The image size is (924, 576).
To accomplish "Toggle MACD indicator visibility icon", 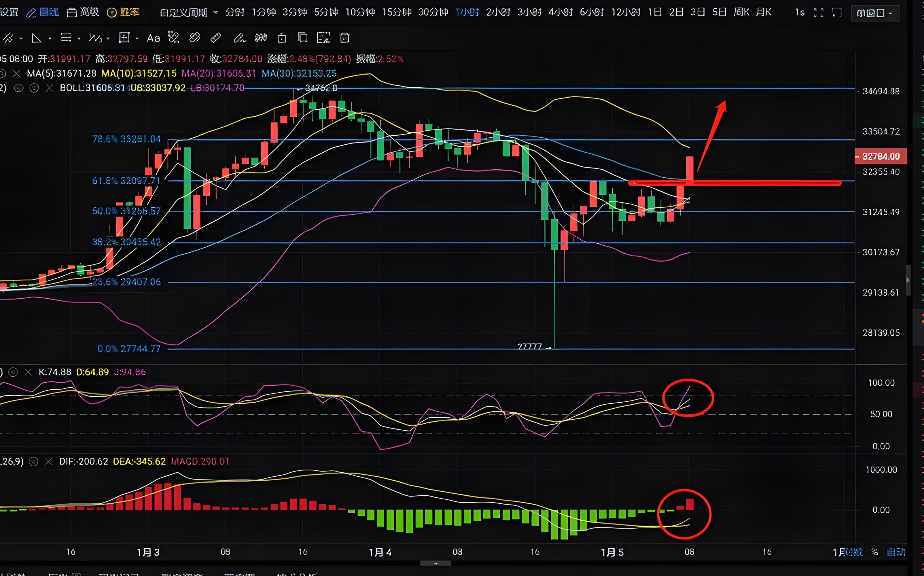I will coord(33,462).
